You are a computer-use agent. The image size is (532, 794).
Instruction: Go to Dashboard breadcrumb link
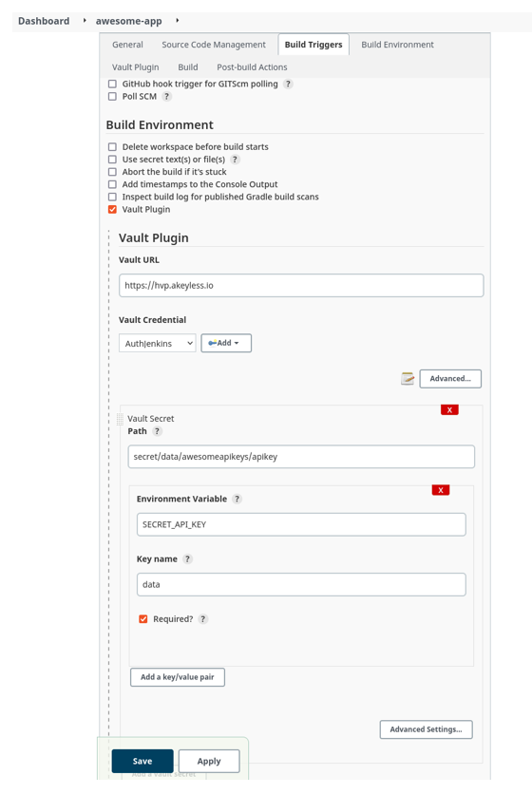click(x=44, y=21)
